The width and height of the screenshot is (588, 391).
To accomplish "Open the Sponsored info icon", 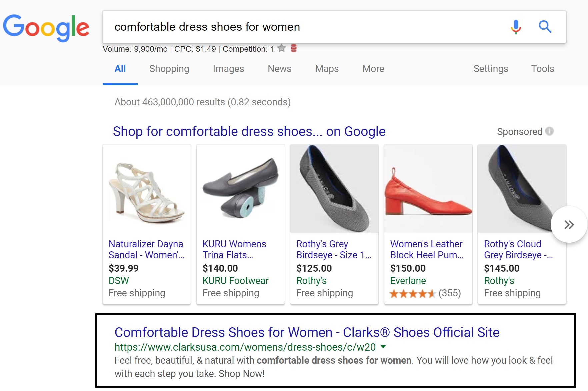I will click(549, 131).
